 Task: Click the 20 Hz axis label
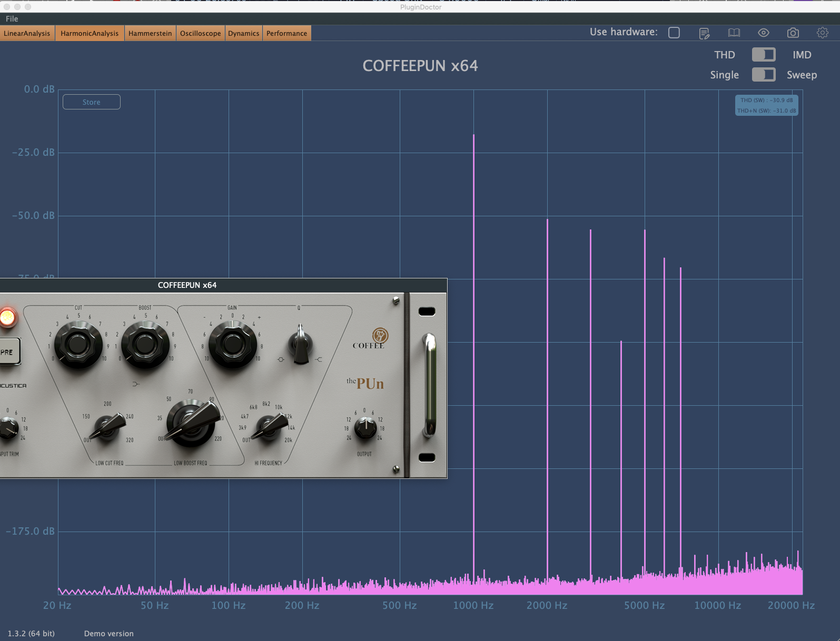(57, 605)
